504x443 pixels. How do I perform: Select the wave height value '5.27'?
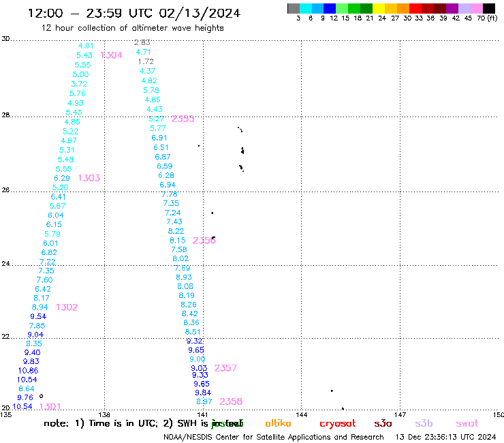coord(156,119)
